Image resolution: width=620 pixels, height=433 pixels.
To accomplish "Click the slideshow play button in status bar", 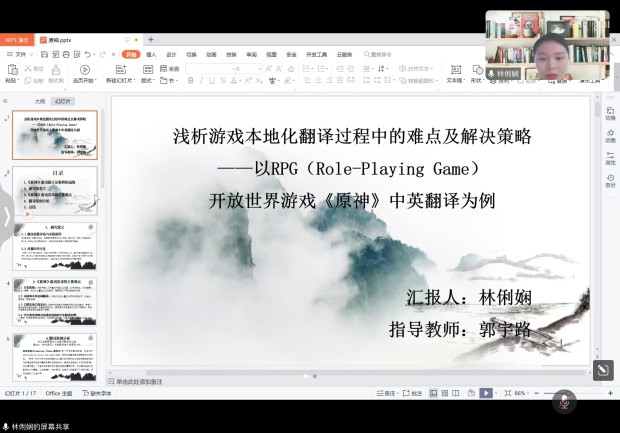I will (x=486, y=393).
